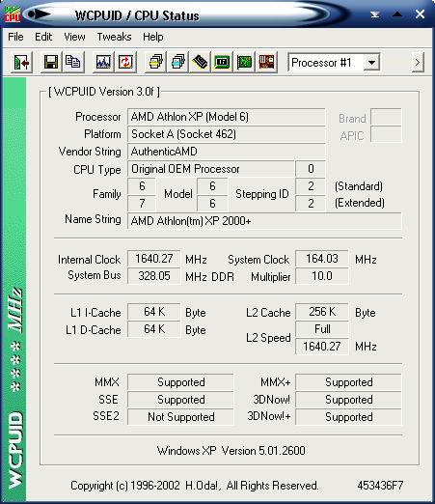Click the CPU icon in the title bar
435x504 pixels.
coord(12,14)
